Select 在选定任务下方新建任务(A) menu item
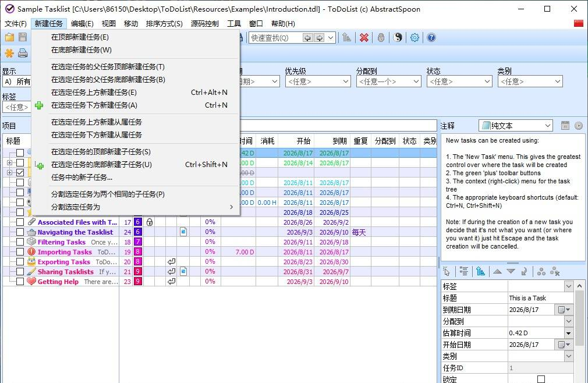 (x=136, y=105)
